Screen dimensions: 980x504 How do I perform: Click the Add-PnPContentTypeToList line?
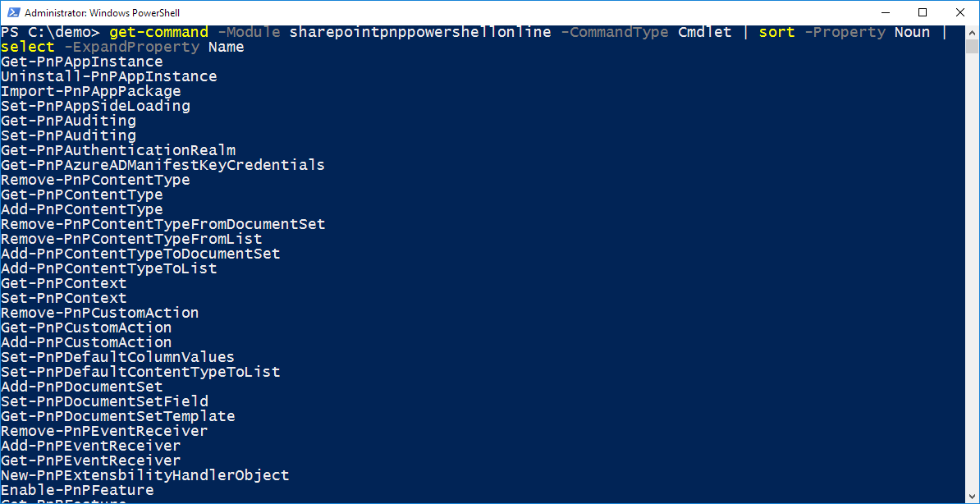pos(108,268)
